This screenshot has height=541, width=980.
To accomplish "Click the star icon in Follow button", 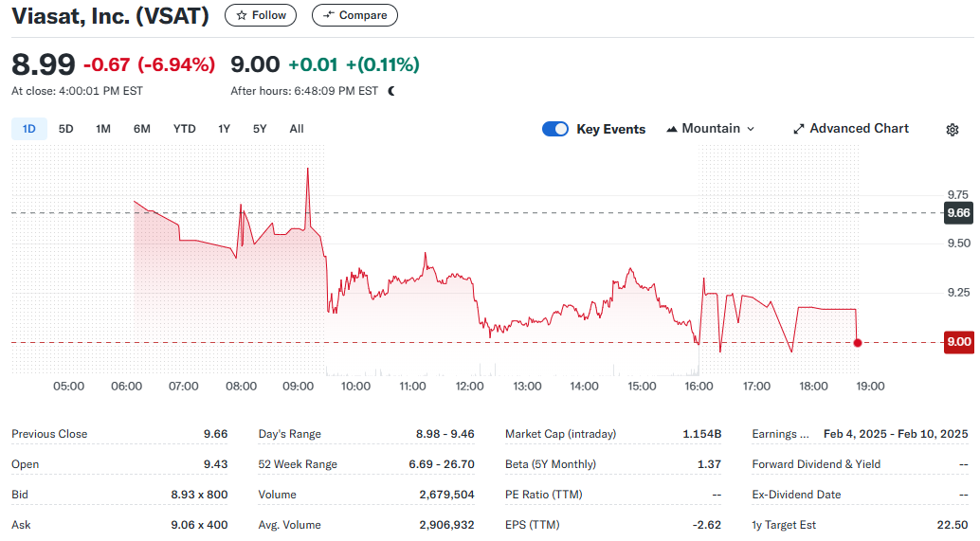I will tap(242, 15).
